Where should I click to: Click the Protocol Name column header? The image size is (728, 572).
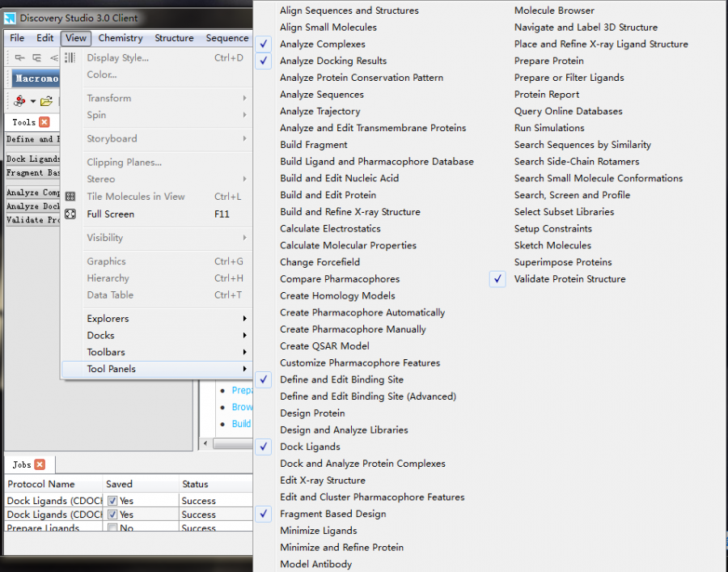[53, 484]
